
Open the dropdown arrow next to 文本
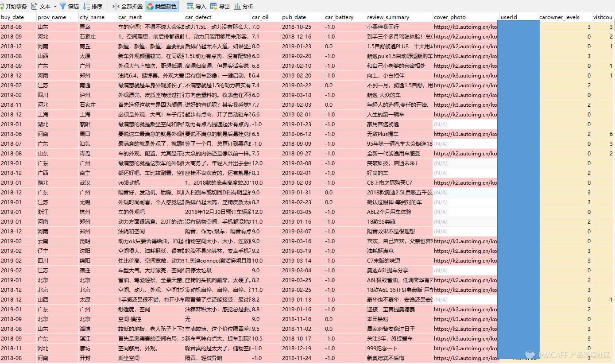coord(55,7)
